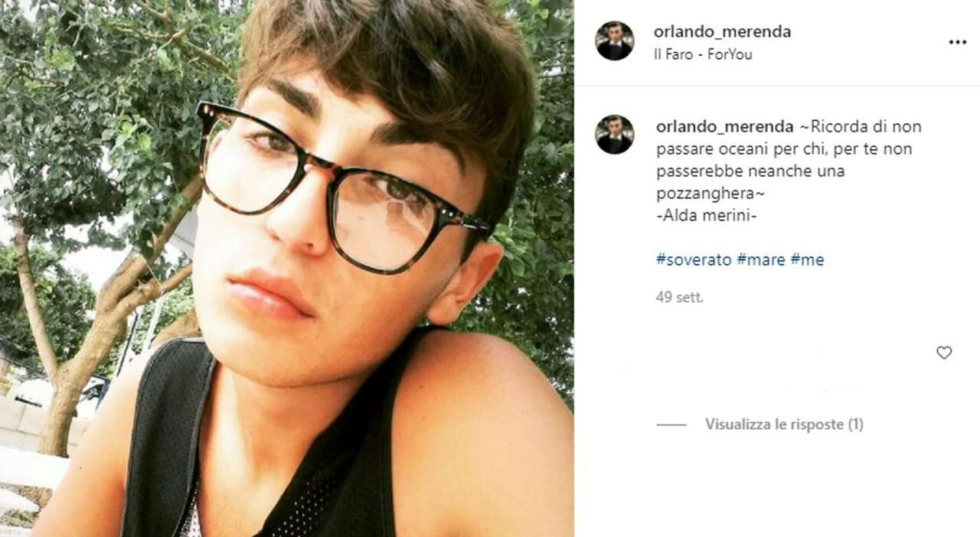Click the -Alda merini- attribution line
Viewport: 980px width, 537px height.
[x=707, y=216]
